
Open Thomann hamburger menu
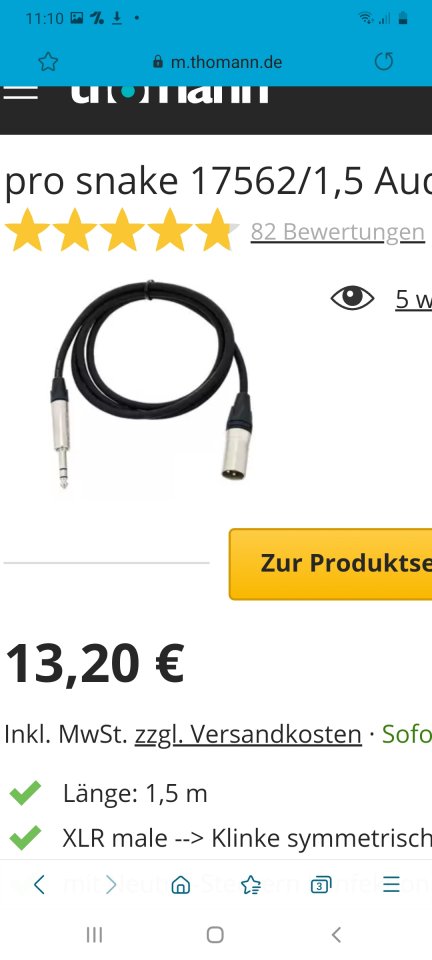[20, 93]
